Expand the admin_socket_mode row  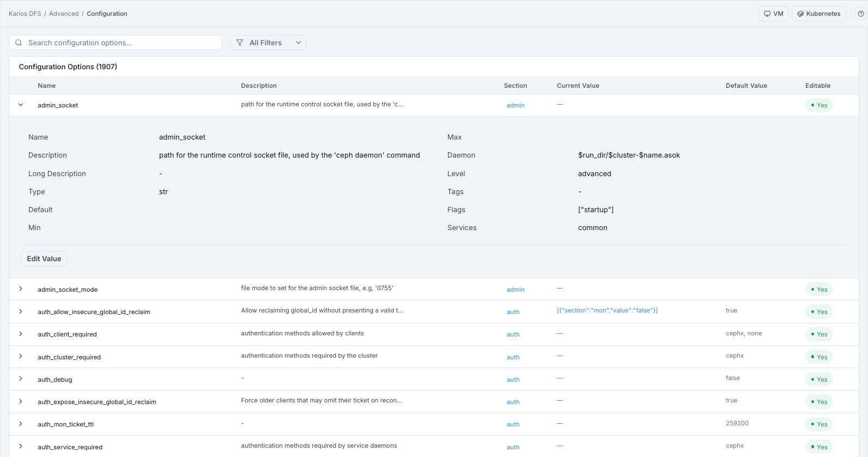click(21, 289)
